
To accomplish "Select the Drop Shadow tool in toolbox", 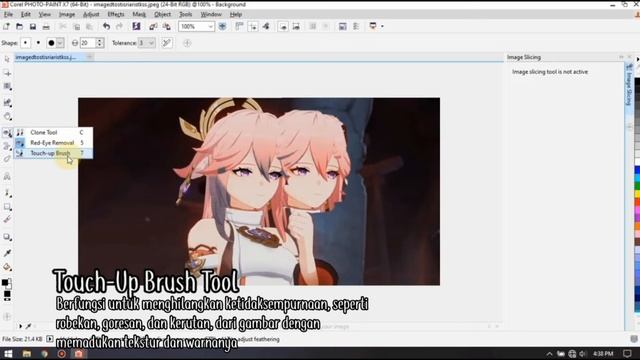I will tap(7, 237).
